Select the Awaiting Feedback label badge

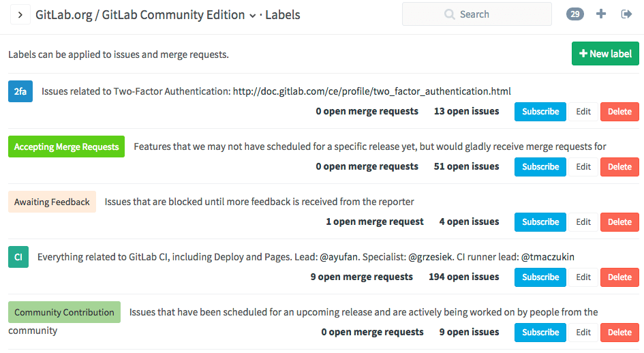(52, 202)
